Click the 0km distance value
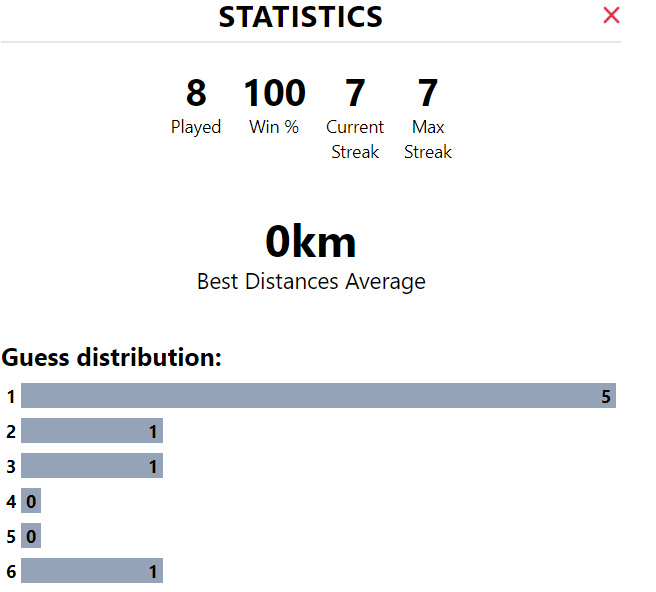The height and width of the screenshot is (592, 656). tap(310, 242)
